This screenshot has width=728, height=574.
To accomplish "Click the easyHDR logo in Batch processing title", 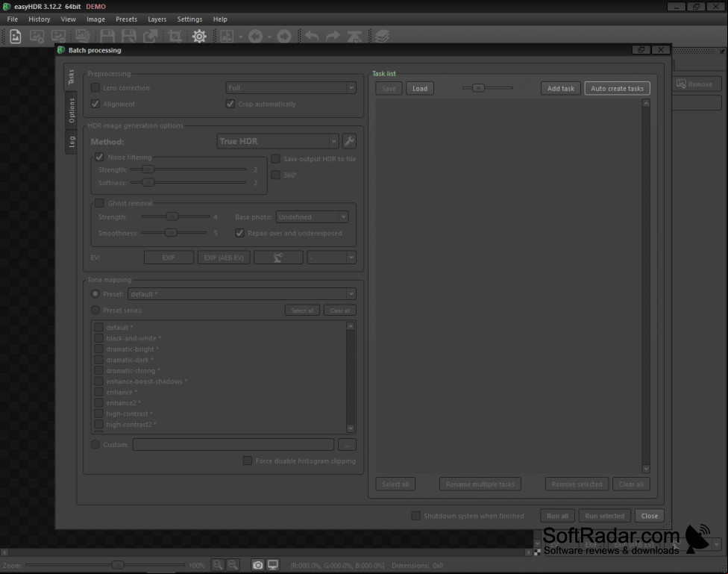I will click(x=61, y=50).
